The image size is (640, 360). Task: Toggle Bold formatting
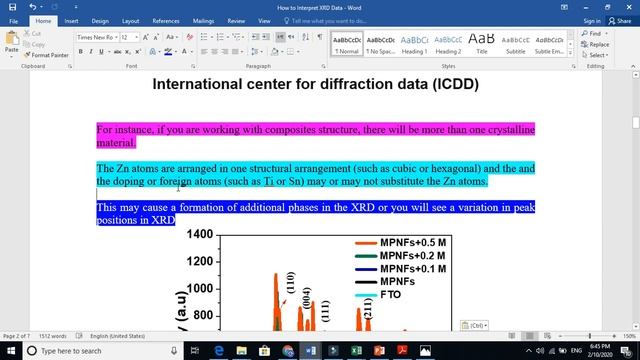80,52
